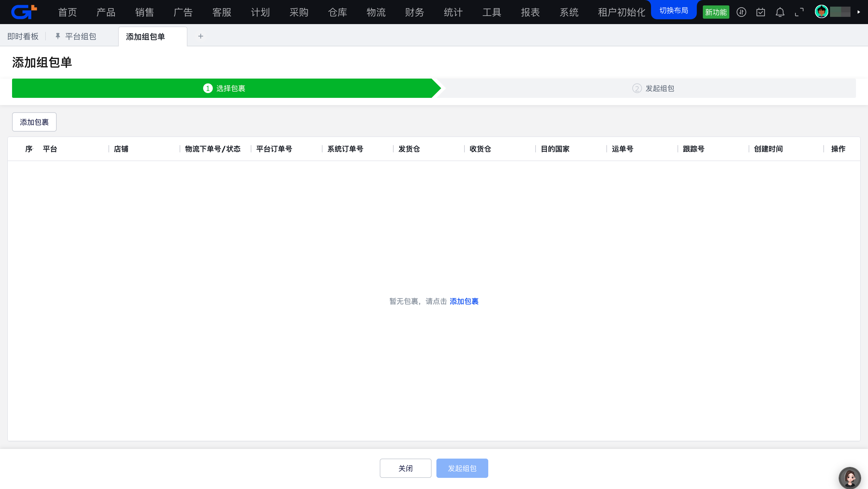Image resolution: width=868 pixels, height=489 pixels.
Task: Click the 物流下单号/状态 column header
Action: pos(212,149)
